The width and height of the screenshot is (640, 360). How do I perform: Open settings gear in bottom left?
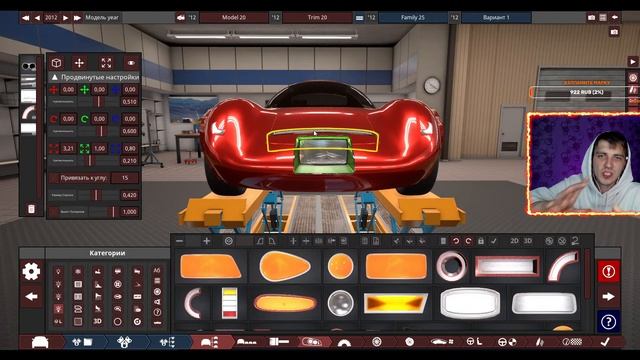31,271
